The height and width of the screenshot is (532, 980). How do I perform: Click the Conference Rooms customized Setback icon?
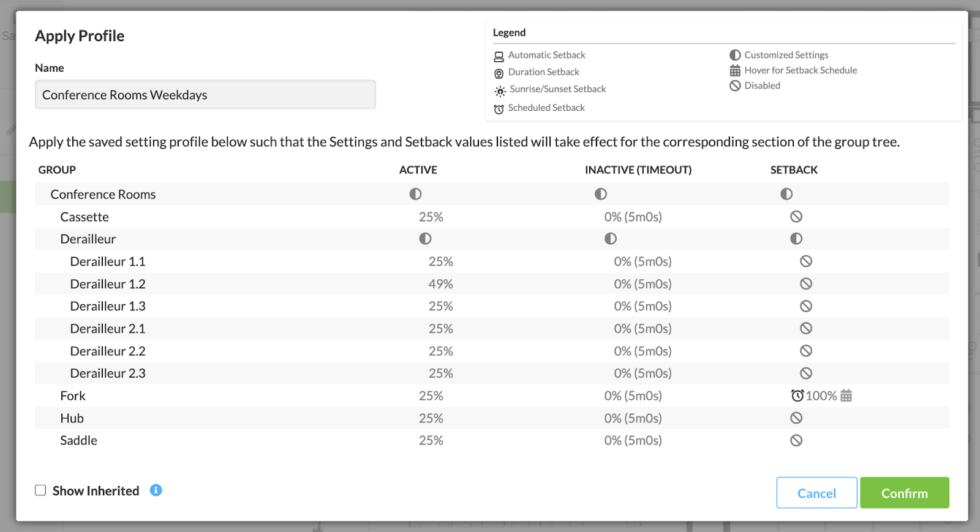pos(786,194)
